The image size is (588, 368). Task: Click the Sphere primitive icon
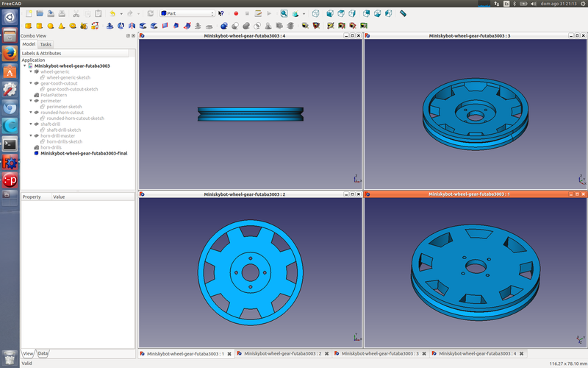[x=51, y=26]
